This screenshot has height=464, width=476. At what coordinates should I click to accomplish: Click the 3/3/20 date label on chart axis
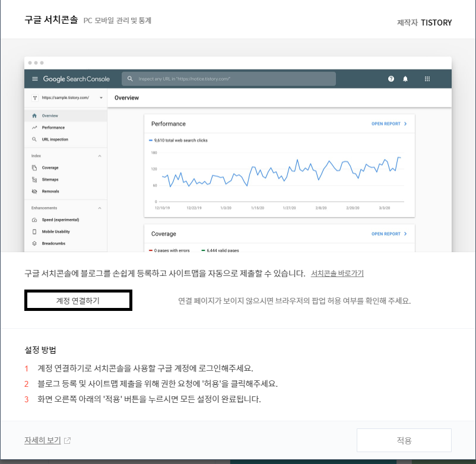[385, 208]
